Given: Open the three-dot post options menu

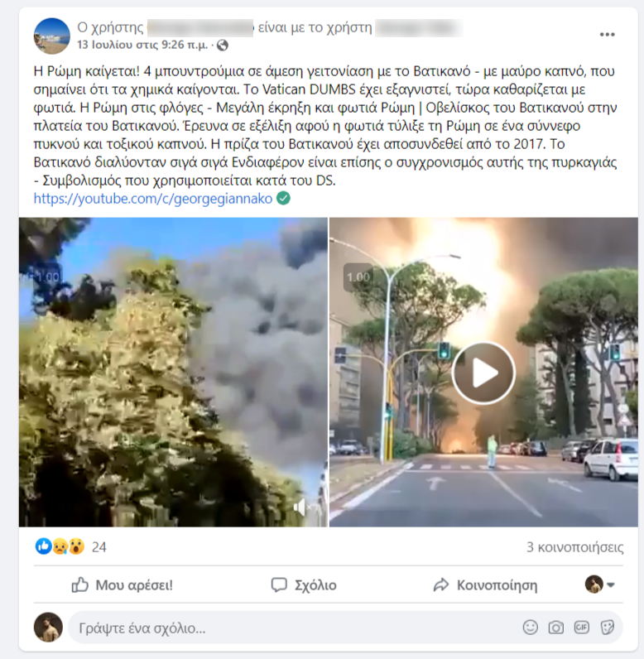Looking at the screenshot, I should pyautogui.click(x=607, y=35).
